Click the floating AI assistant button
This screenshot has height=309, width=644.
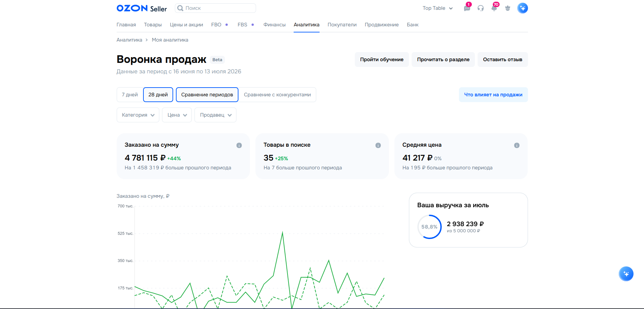point(626,274)
